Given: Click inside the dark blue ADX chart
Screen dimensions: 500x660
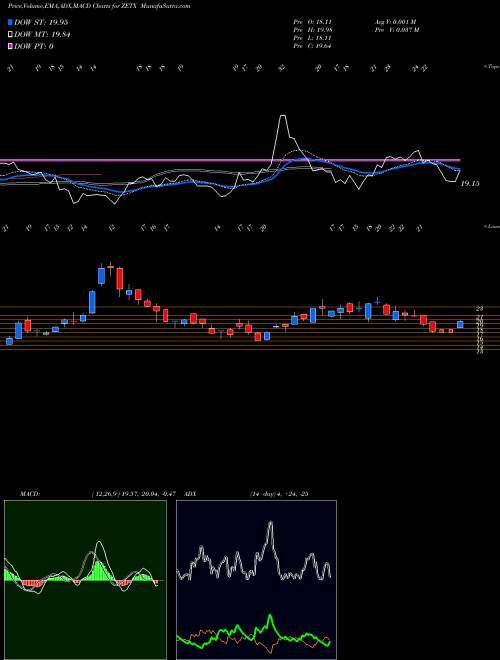Looking at the screenshot, I should (256, 580).
